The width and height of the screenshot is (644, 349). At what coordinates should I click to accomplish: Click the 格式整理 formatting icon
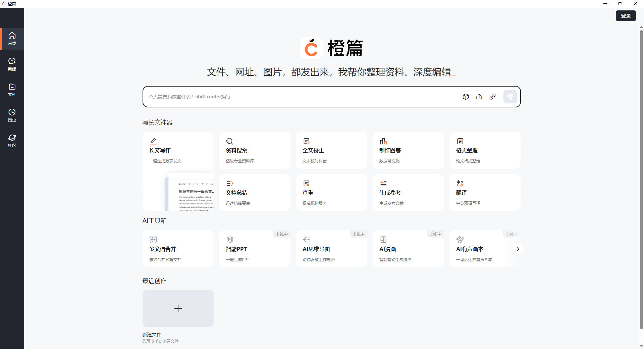coord(460,141)
